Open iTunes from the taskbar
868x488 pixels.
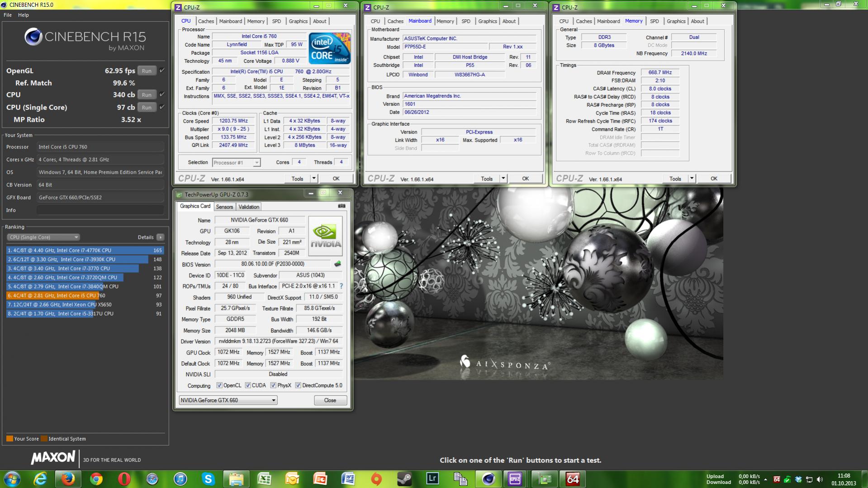click(180, 479)
